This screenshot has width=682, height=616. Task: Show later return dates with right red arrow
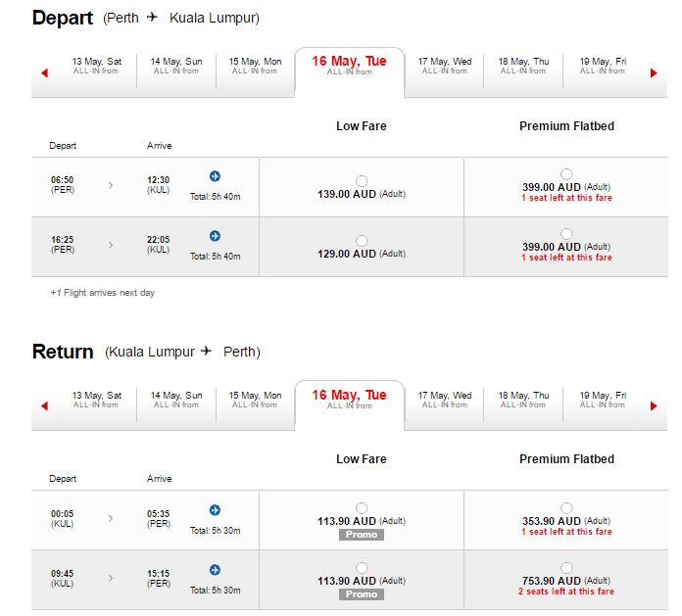pyautogui.click(x=654, y=406)
